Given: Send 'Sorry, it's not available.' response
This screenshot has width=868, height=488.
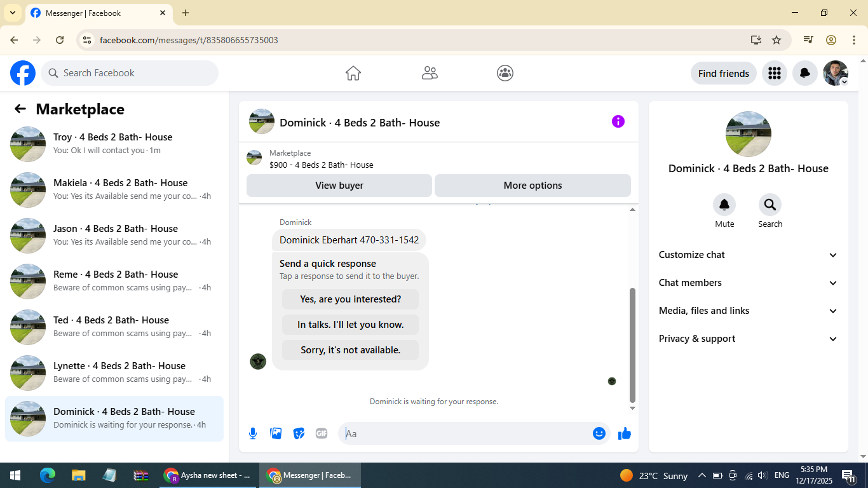Looking at the screenshot, I should point(351,350).
